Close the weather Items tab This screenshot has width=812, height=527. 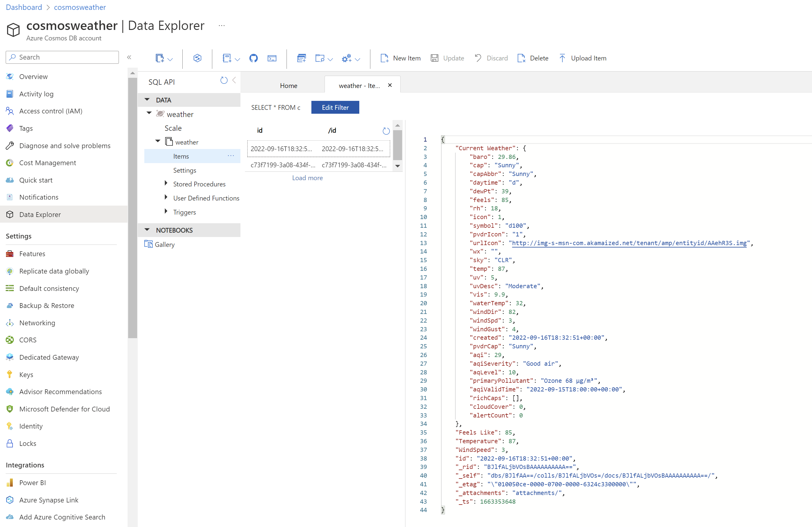pos(390,85)
